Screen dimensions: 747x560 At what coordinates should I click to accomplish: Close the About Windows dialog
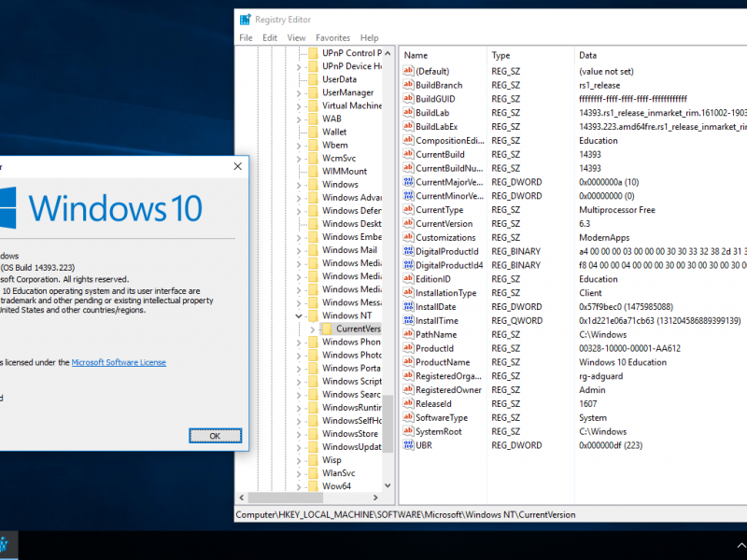pos(238,166)
